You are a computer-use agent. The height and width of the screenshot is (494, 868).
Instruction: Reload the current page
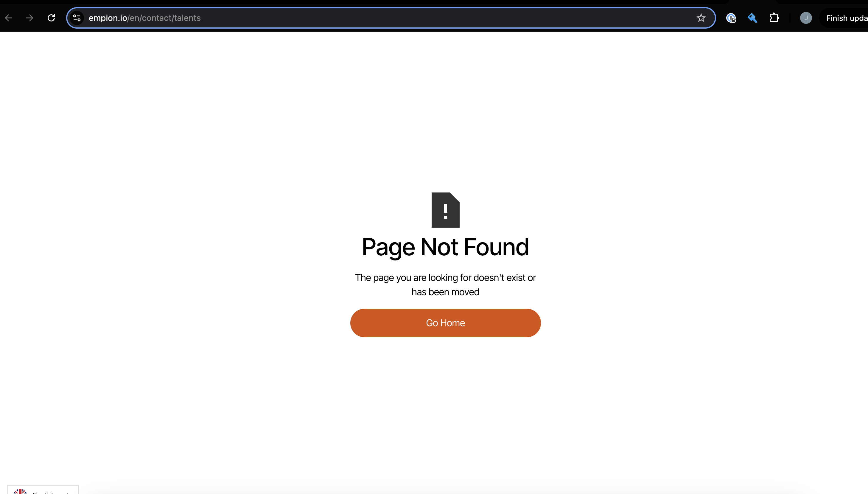[51, 18]
